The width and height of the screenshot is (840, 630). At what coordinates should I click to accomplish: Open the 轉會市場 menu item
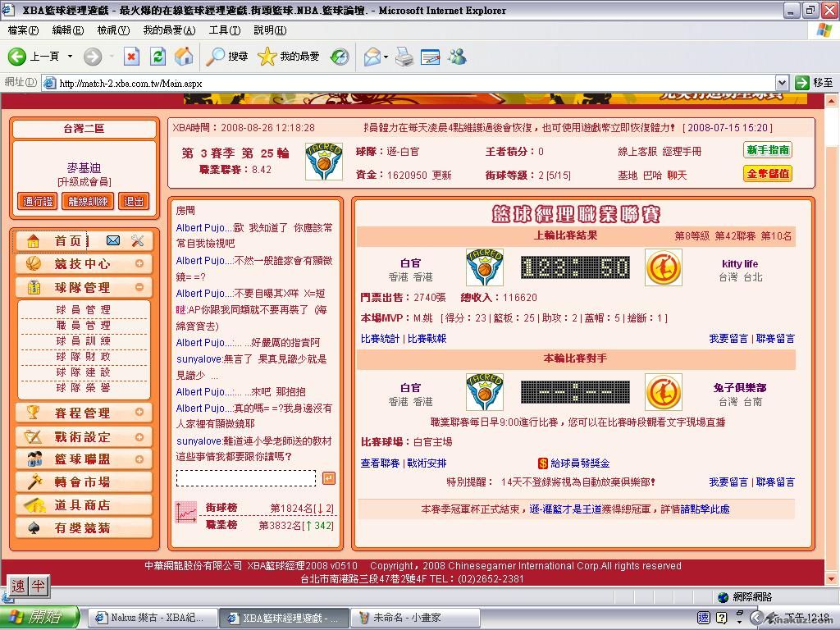click(x=84, y=482)
